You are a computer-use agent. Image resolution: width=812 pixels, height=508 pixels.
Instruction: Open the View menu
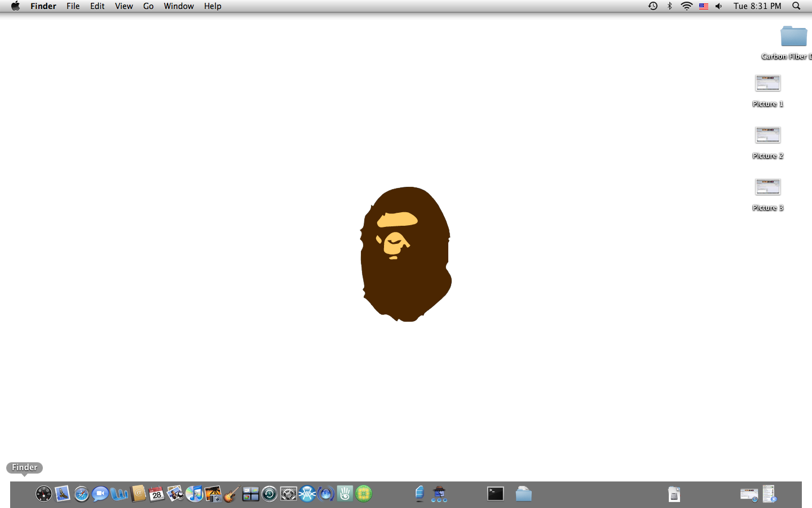[124, 6]
